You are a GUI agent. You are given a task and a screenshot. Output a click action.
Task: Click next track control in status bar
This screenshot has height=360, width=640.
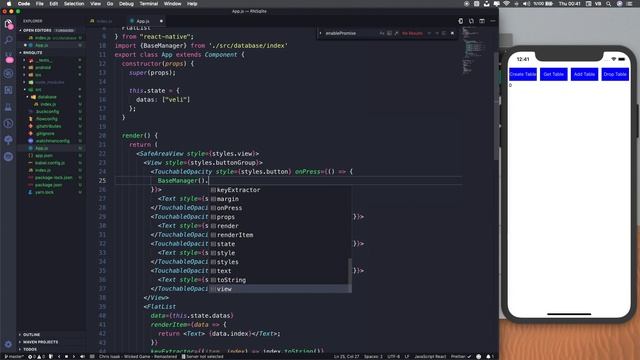pyautogui.click(x=74, y=357)
